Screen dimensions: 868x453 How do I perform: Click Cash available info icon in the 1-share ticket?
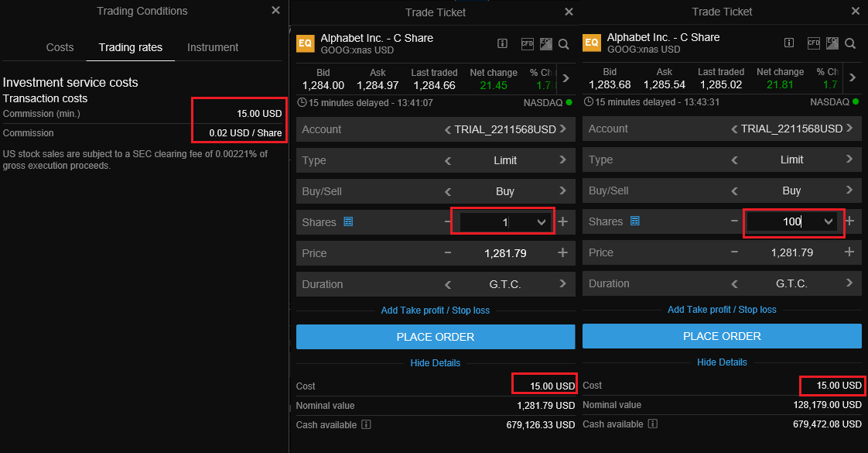tap(366, 425)
